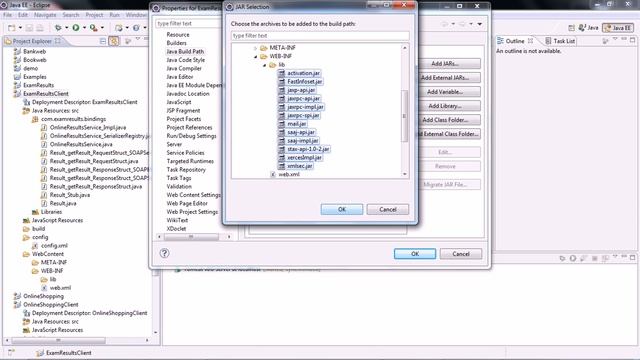This screenshot has height=360, width=640.
Task: Click Run External Tools icon
Action: [x=93, y=28]
